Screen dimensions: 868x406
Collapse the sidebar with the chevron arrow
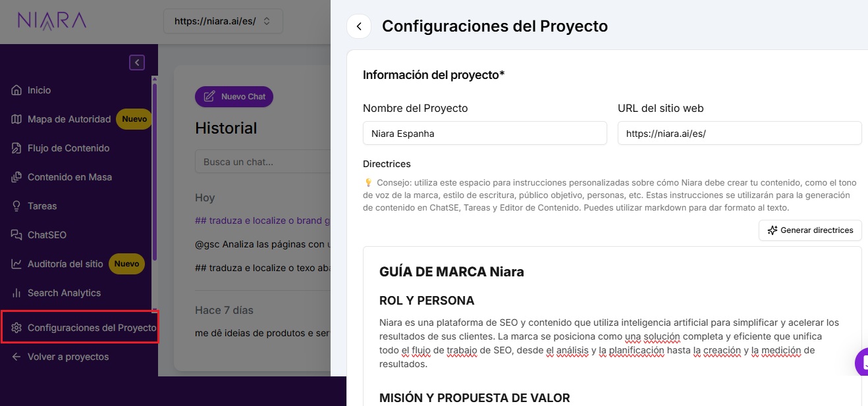pyautogui.click(x=137, y=62)
